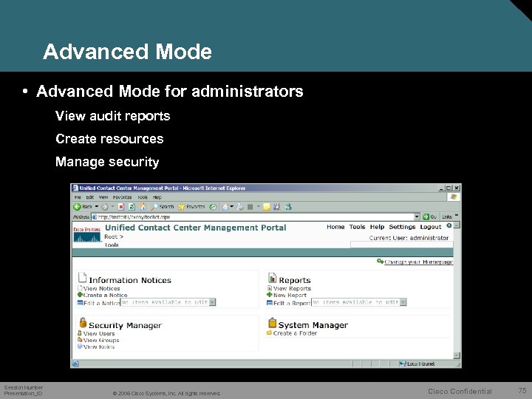532x399 pixels.
Task: Open the Edit a Report dropdown list
Action: pyautogui.click(x=403, y=302)
